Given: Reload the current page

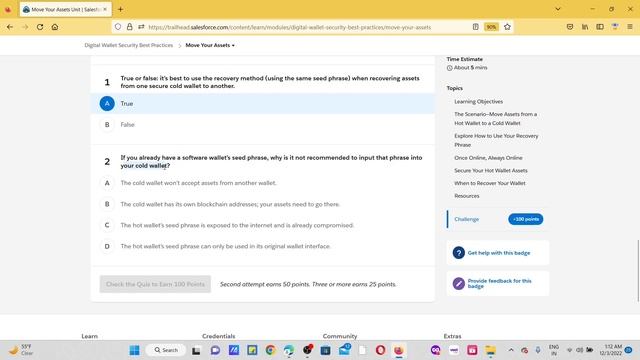Looking at the screenshot, I should [40, 27].
